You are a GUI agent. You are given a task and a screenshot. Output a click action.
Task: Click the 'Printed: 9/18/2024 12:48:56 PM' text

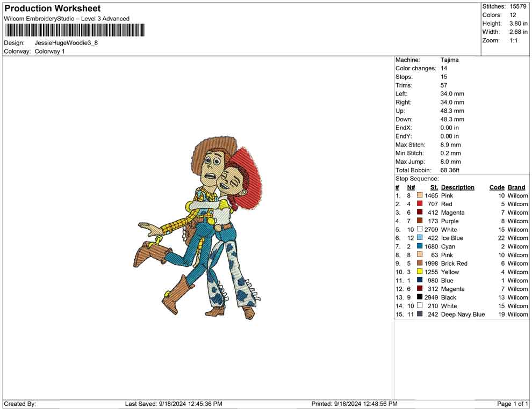354,404
